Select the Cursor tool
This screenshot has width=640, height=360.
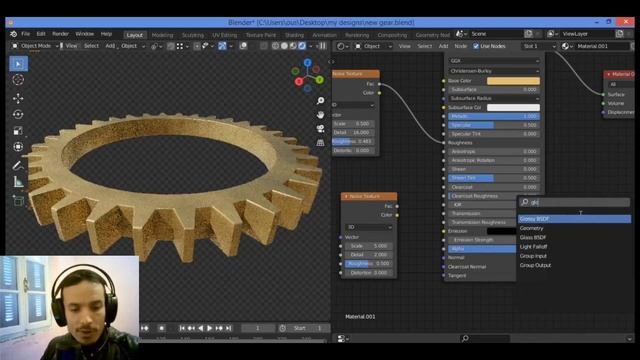[x=18, y=80]
